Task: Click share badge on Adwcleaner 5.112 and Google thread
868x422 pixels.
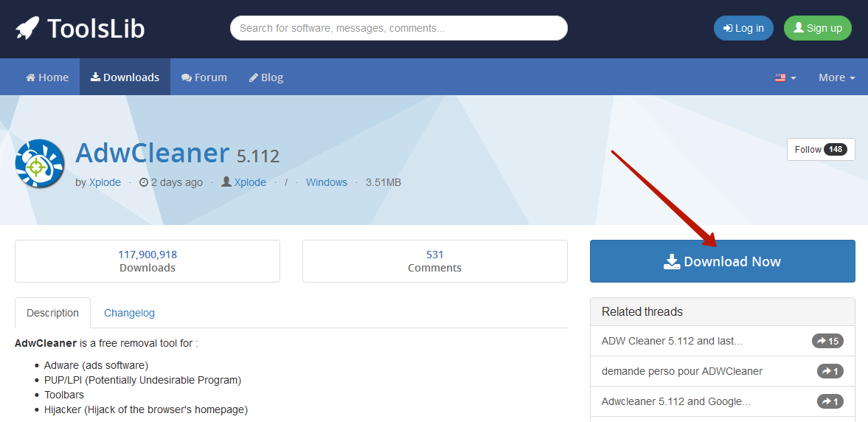Action: 830,401
